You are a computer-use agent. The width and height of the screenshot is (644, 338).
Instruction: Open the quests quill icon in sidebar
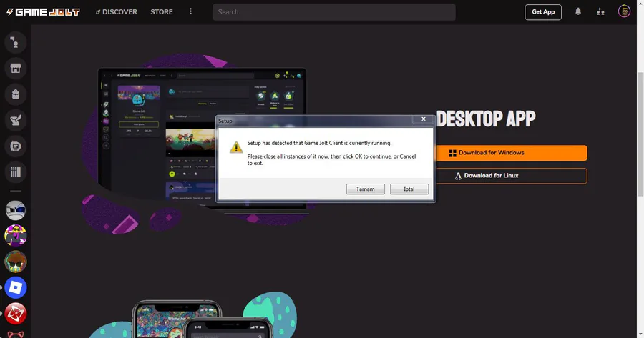[x=16, y=120]
